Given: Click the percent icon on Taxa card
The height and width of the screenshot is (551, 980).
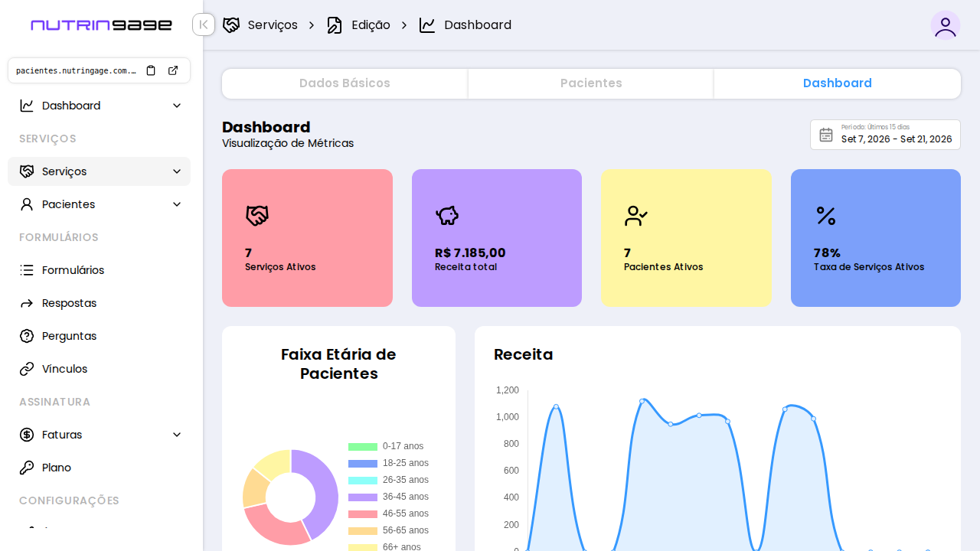Looking at the screenshot, I should click(x=826, y=216).
